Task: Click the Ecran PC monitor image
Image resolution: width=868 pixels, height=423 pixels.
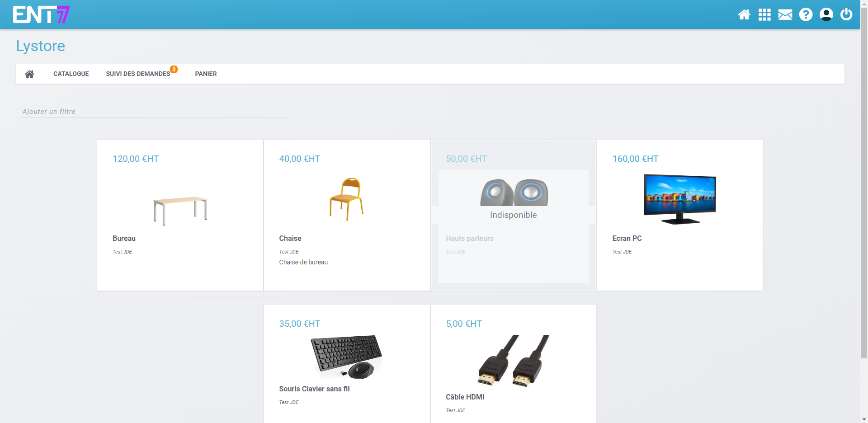Action: click(679, 199)
